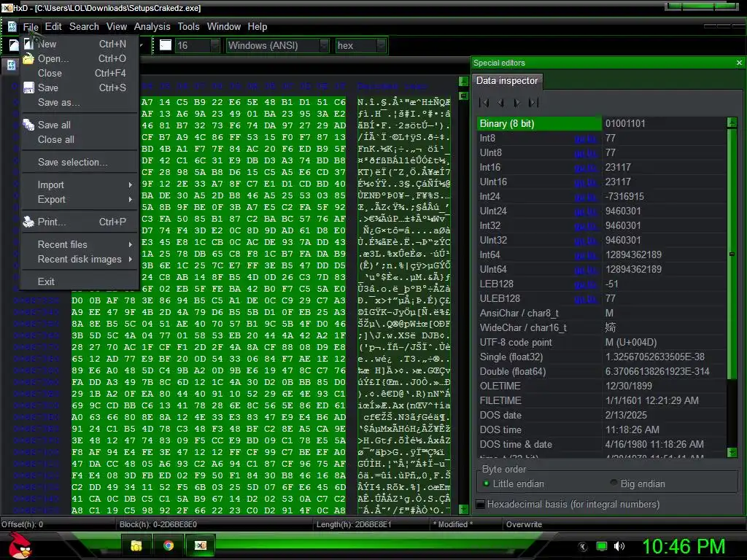Show hidden tray icons
747x560 pixels.
pos(583,546)
